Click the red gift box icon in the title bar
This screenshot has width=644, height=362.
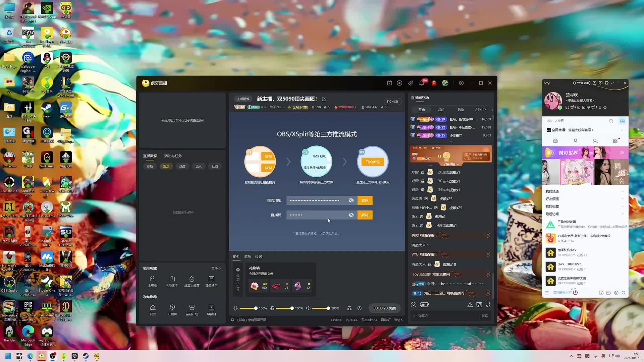tap(434, 83)
